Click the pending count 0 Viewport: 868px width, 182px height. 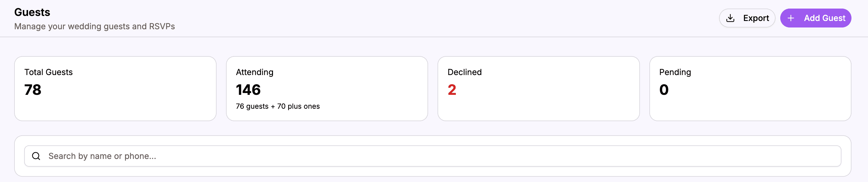[664, 90]
